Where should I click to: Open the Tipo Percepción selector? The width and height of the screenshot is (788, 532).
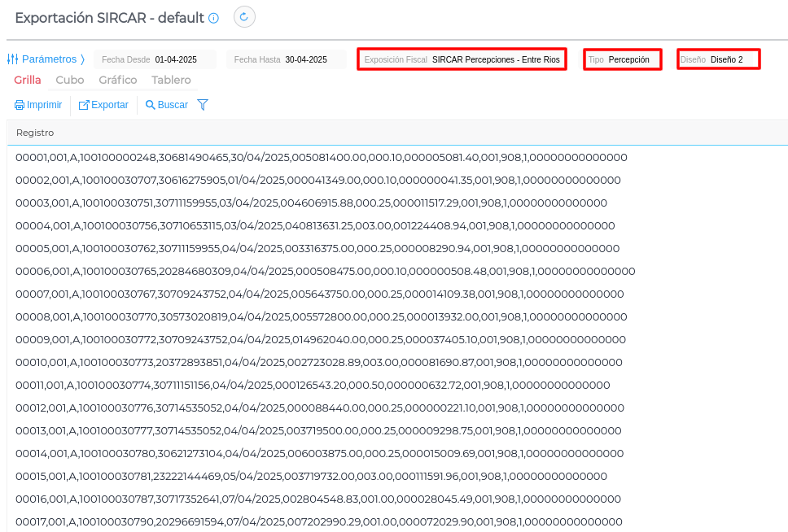(623, 59)
